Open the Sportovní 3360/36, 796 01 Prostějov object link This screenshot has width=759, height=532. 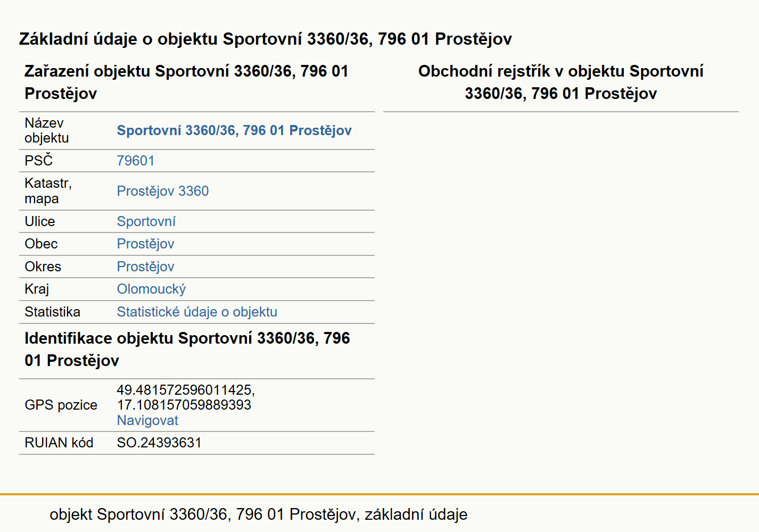coord(234,130)
